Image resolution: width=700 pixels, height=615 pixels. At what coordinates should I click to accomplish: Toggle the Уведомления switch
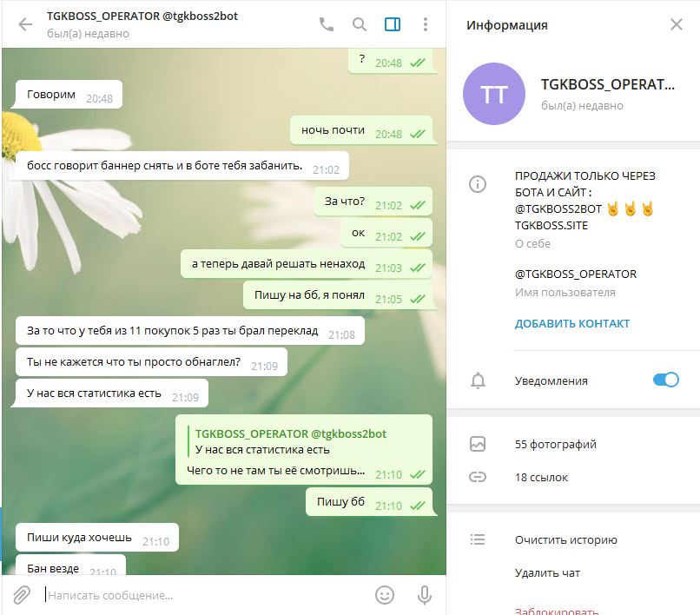pos(665,380)
